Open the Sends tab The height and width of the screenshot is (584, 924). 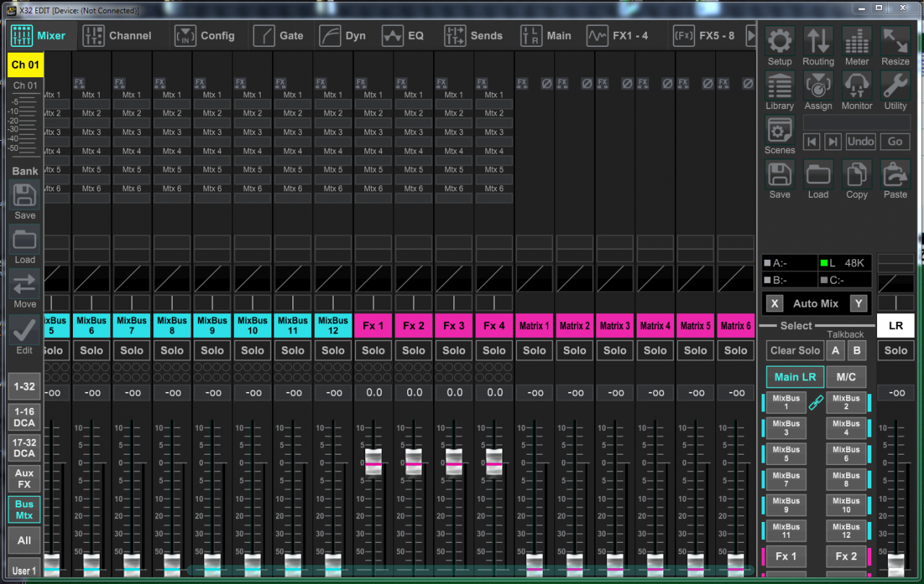474,36
